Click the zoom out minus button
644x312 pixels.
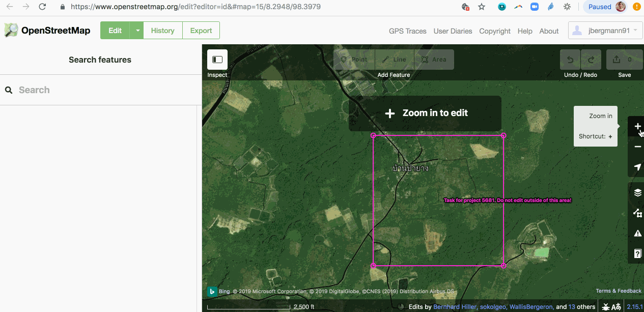637,147
